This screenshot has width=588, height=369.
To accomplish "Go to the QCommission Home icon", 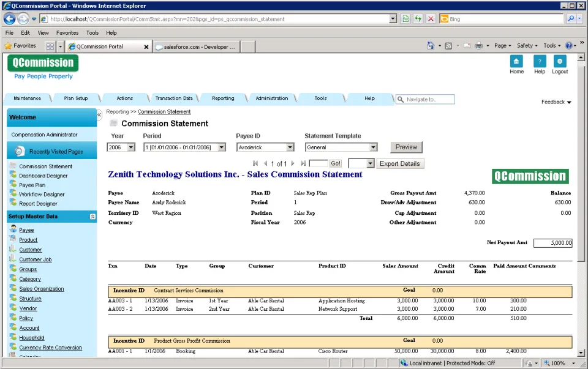I will (516, 61).
